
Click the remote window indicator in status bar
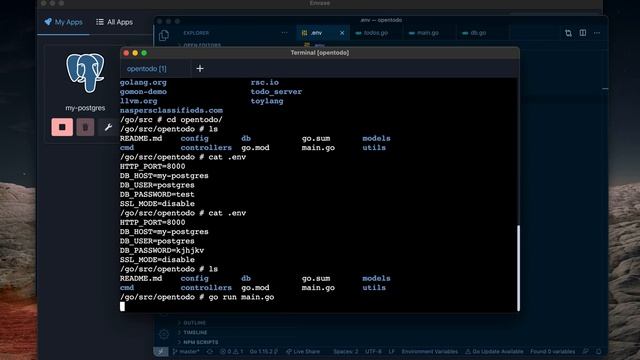pyautogui.click(x=161, y=351)
